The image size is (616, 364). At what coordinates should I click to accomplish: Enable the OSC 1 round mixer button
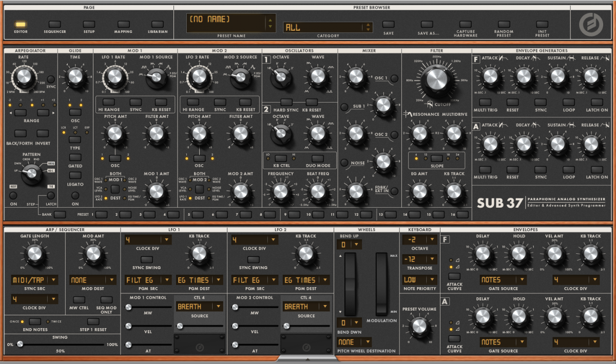[394, 78]
